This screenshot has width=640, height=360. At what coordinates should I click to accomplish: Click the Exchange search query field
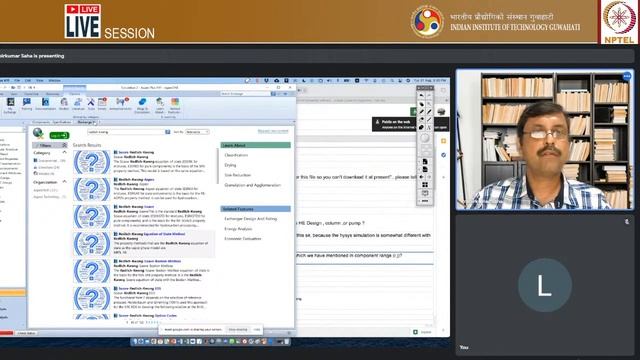pos(126,132)
